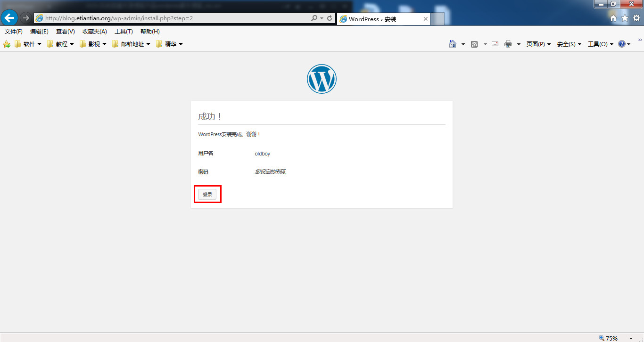Expand the 教程 favorites folder

click(x=60, y=44)
